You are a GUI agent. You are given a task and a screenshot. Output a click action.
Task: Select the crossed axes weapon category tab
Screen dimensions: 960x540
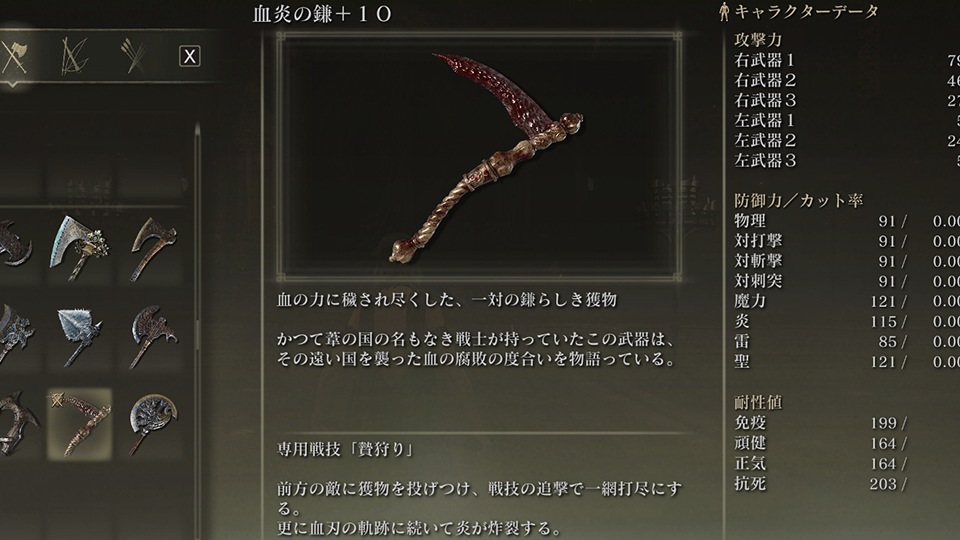pos(13,57)
